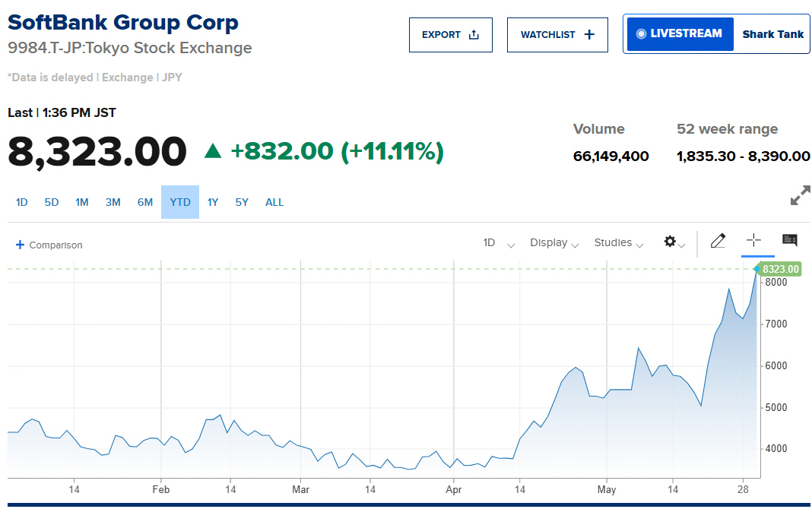
Task: Select the 1M time range tab
Action: [82, 202]
